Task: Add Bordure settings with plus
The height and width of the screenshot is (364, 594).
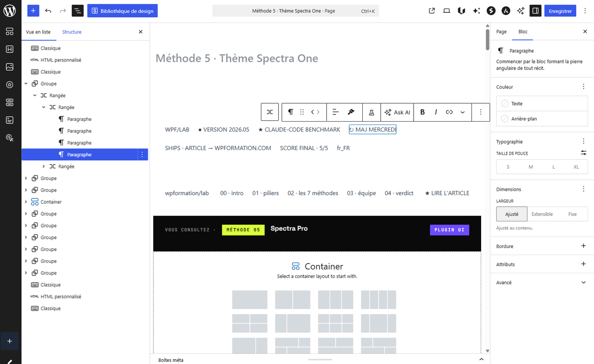Action: [583, 246]
